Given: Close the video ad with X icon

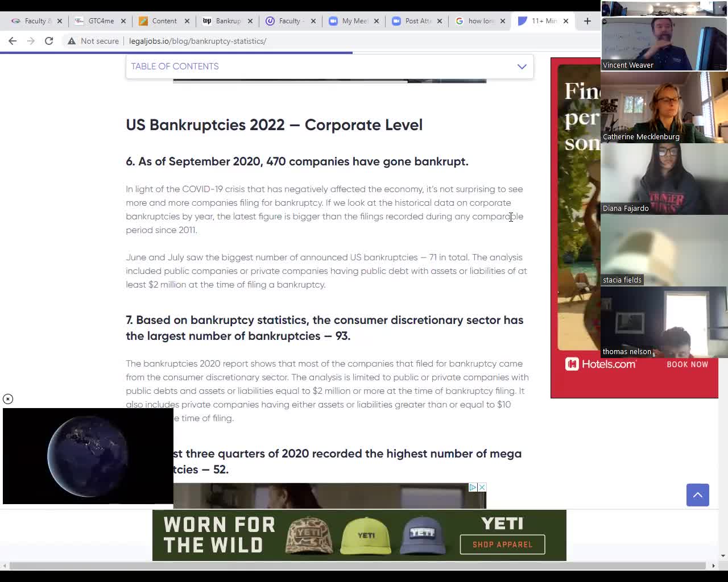Looking at the screenshot, I should pos(482,487).
